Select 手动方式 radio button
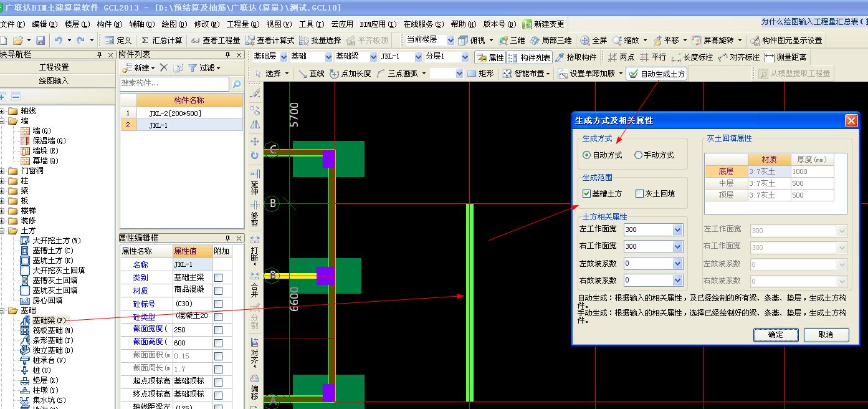This screenshot has width=868, height=409. pos(638,155)
